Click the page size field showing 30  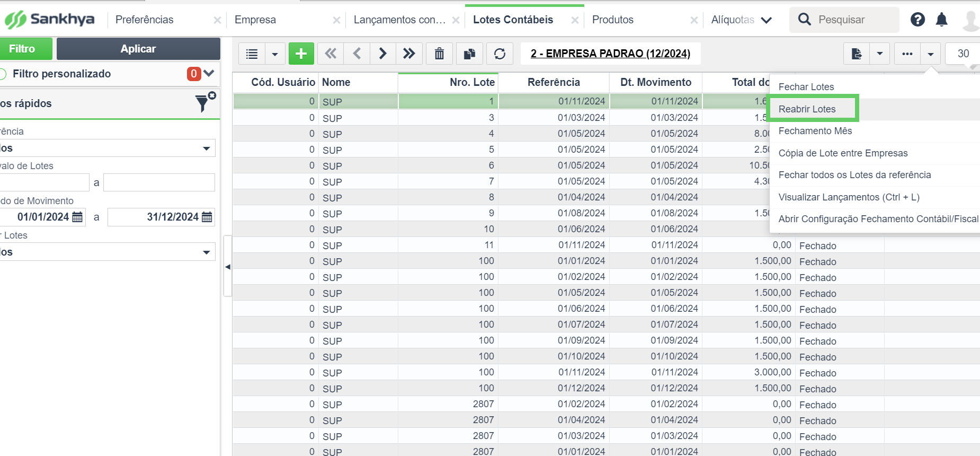963,54
